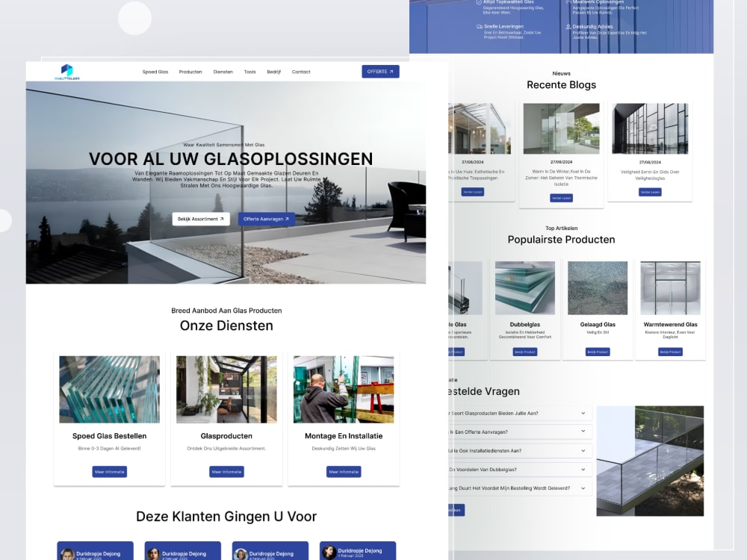Expand FAQ Installatiediensten chevron
This screenshot has width=747, height=560.
583,450
